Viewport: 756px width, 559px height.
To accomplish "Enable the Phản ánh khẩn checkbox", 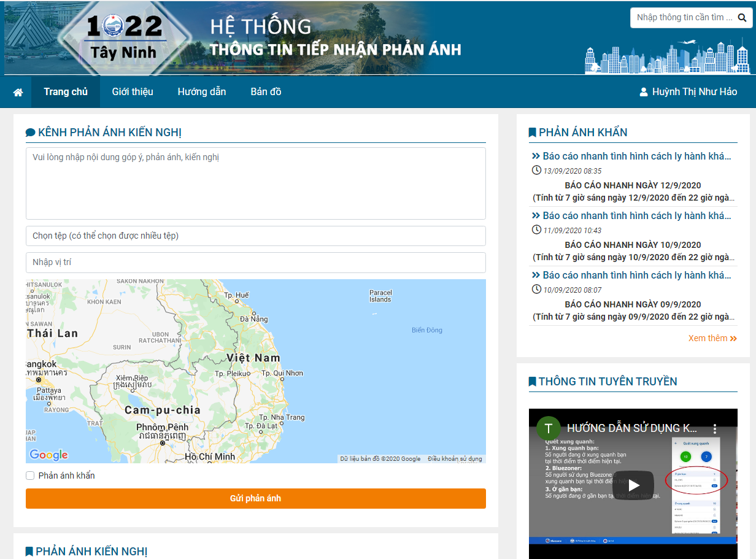I will click(30, 476).
